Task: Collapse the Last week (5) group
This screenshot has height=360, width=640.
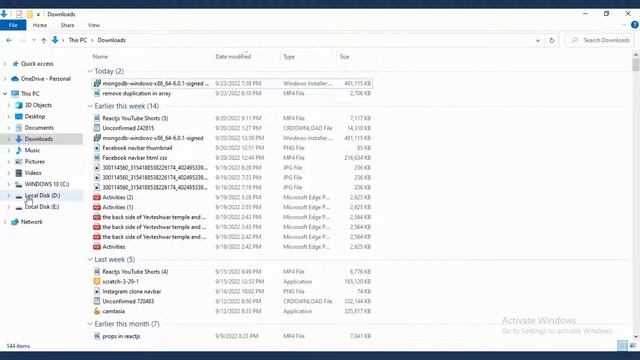Action: (90, 259)
